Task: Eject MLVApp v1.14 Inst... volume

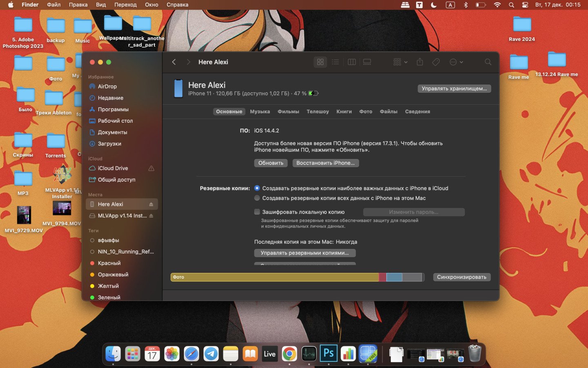Action: coord(151,216)
